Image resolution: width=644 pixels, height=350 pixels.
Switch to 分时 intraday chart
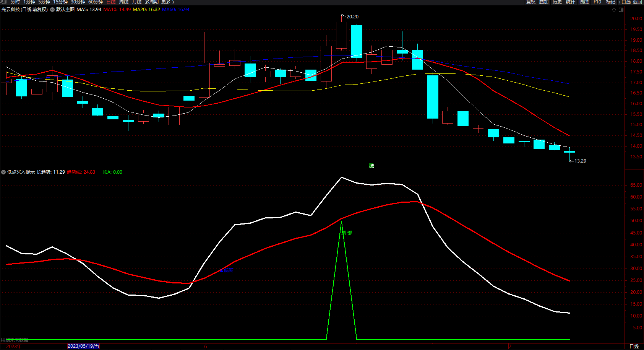pyautogui.click(x=15, y=2)
